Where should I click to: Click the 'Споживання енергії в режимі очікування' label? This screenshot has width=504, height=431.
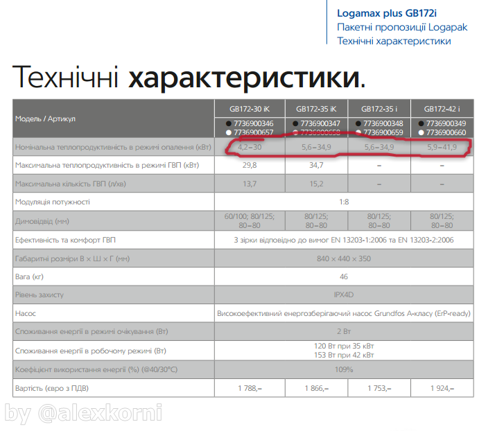(x=92, y=332)
